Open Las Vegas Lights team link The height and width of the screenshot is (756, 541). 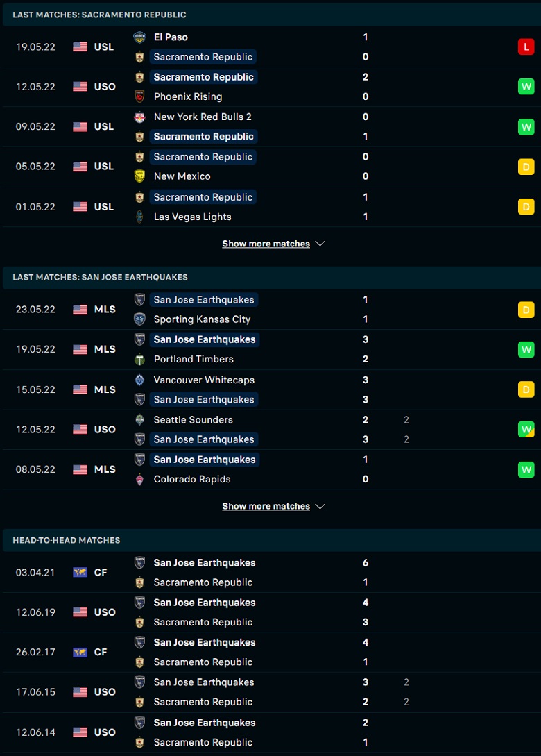click(x=192, y=217)
